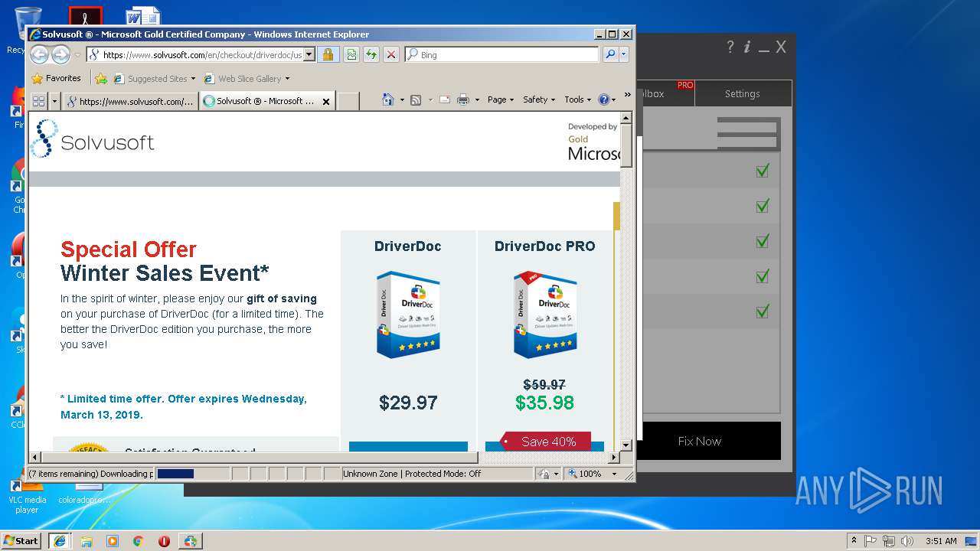The width and height of the screenshot is (980, 551).
Task: Click the new tab button
Action: click(348, 101)
